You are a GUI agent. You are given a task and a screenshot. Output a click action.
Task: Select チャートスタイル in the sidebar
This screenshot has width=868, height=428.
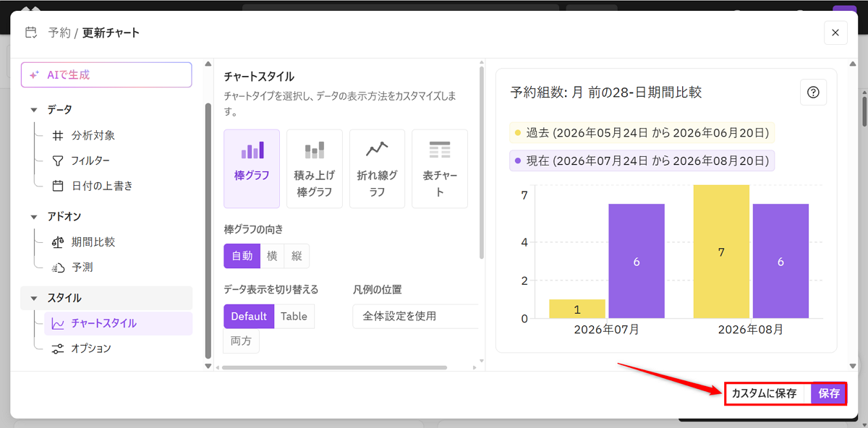click(x=119, y=323)
